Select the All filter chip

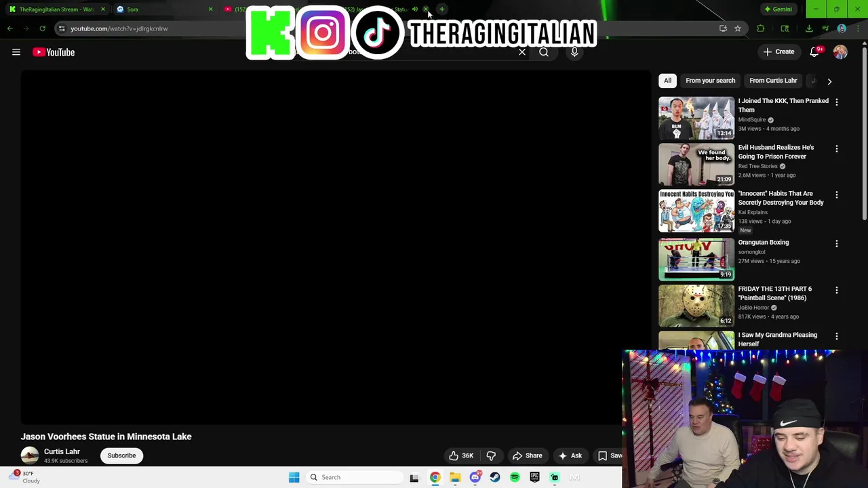pyautogui.click(x=667, y=81)
